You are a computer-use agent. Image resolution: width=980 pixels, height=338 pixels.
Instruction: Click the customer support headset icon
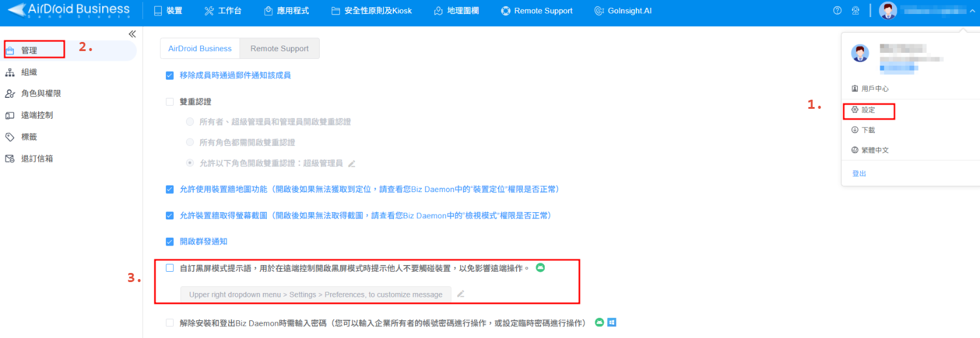[855, 10]
